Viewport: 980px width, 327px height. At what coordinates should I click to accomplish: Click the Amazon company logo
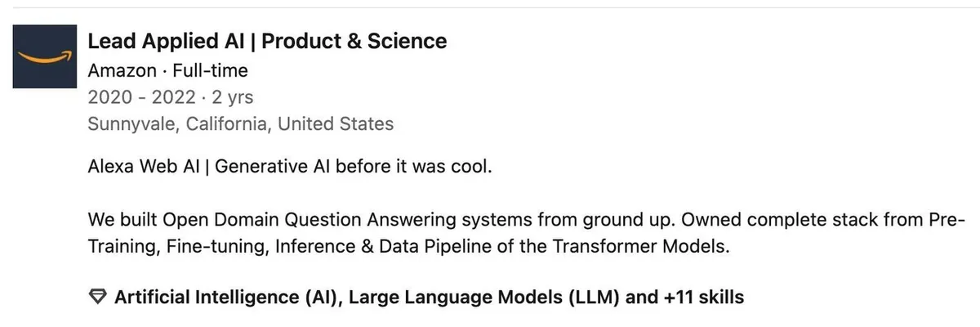[x=46, y=56]
